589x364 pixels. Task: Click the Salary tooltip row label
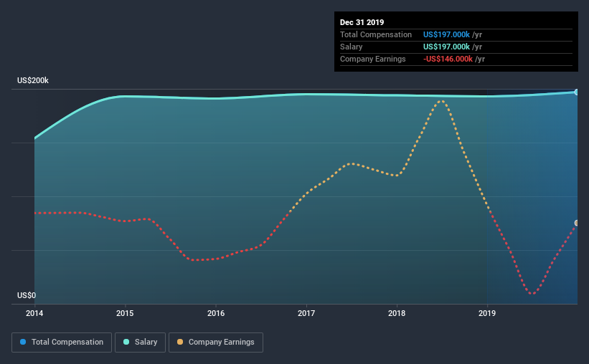click(352, 47)
